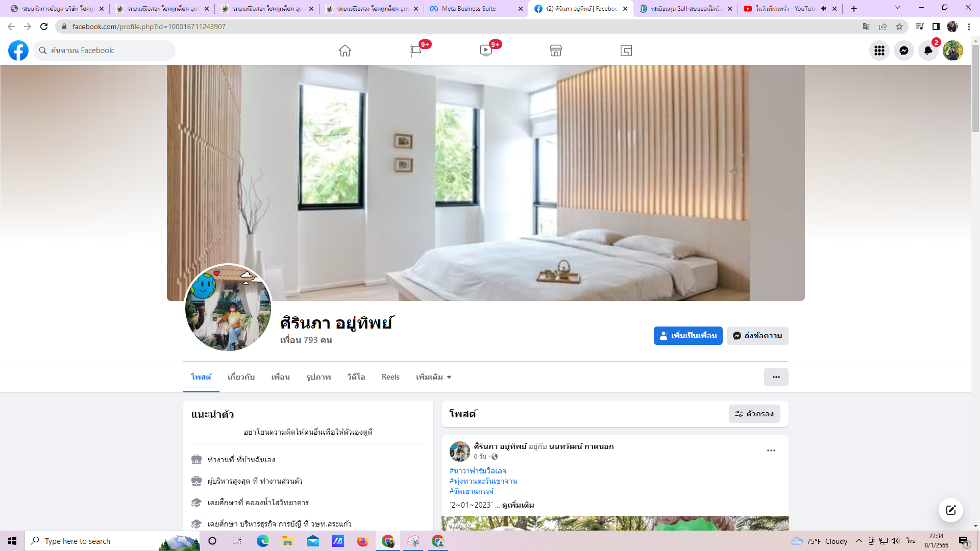
Task: Open Marketplace store icon
Action: coord(556,51)
